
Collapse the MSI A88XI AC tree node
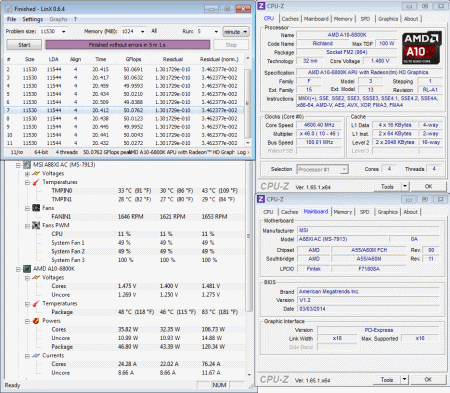(18, 165)
